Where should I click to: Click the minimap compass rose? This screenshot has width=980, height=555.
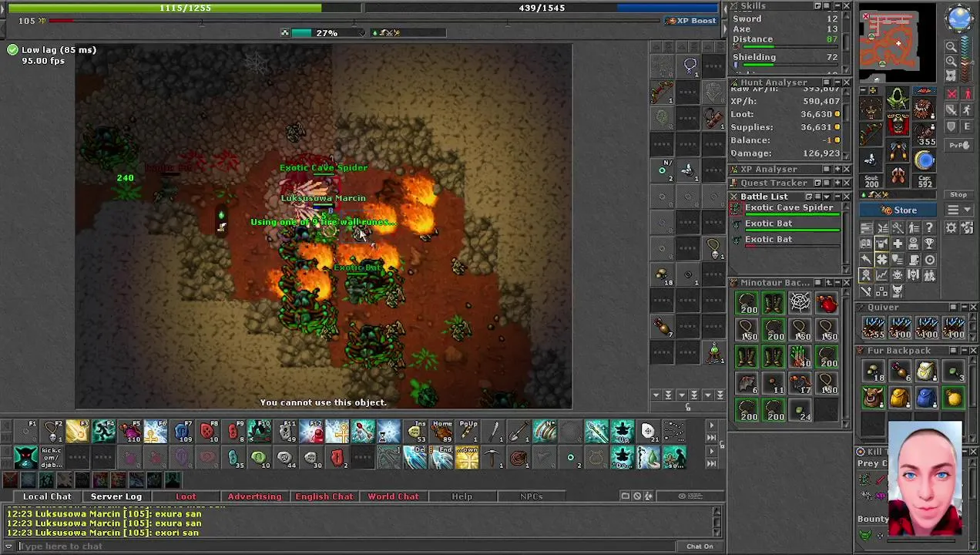click(x=959, y=18)
